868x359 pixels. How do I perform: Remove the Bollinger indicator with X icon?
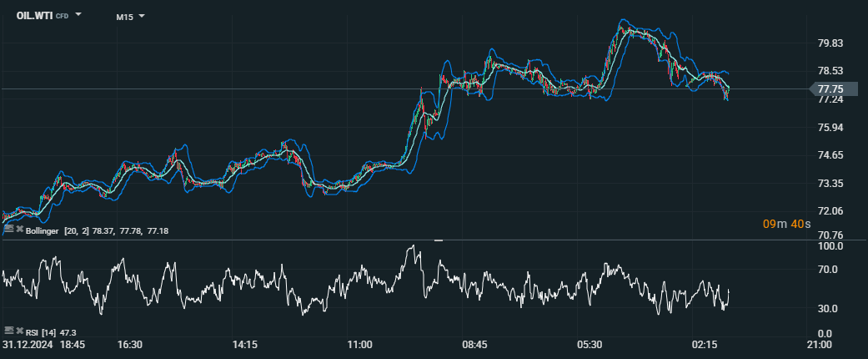19,230
